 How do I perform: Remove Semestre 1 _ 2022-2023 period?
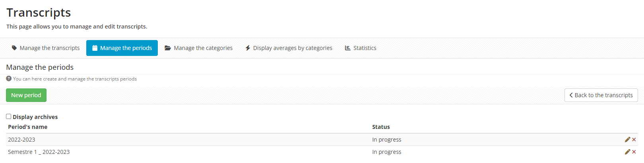coord(634,152)
